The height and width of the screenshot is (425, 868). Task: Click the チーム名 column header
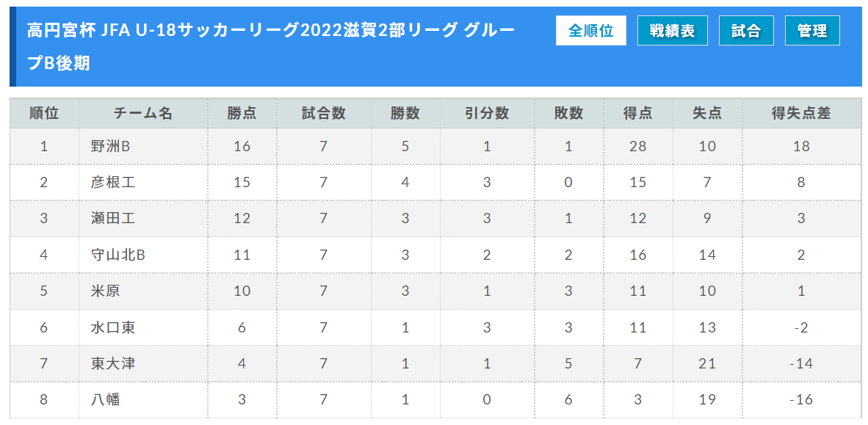pos(143,114)
